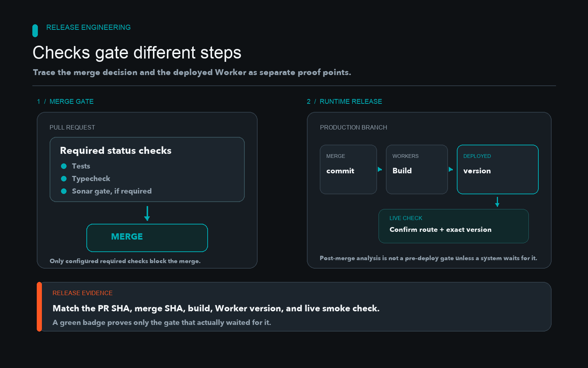
Task: Click the teal bullet beside Tests
Action: (64, 166)
